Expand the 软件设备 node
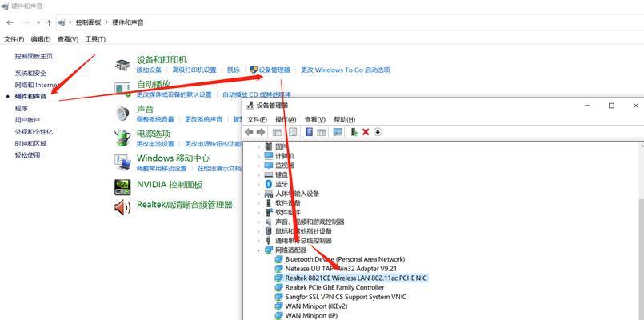644x320 pixels. tap(258, 203)
